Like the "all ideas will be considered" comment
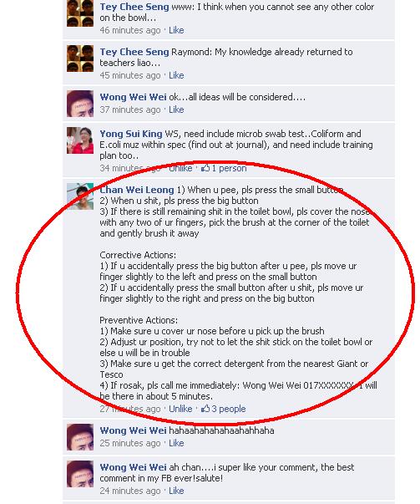The width and height of the screenshot is (420, 504). [176, 109]
